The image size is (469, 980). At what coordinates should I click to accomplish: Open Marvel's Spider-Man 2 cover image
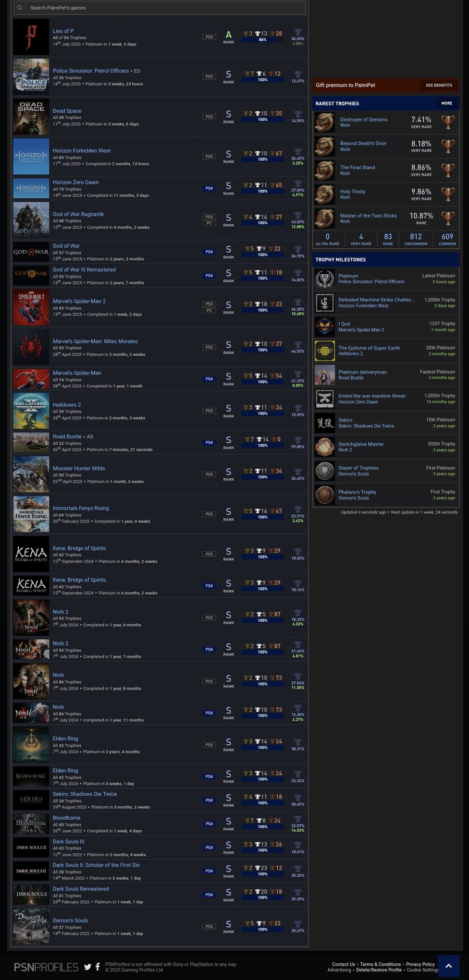pos(31,308)
